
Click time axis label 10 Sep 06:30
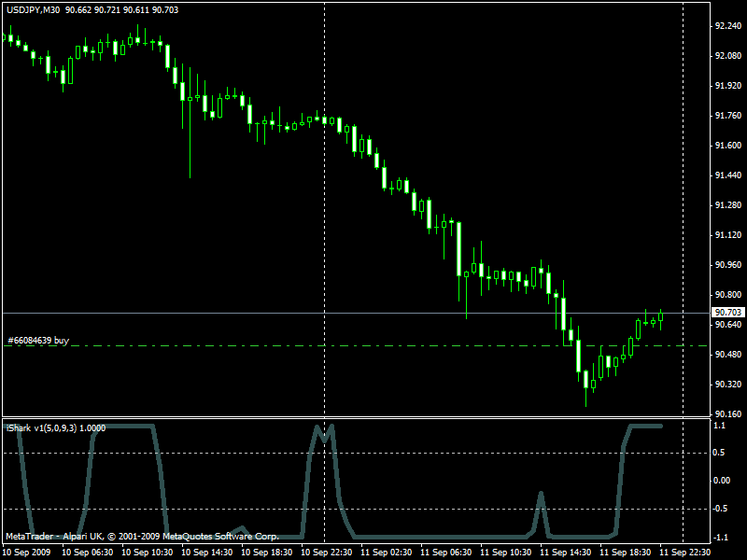[88, 553]
